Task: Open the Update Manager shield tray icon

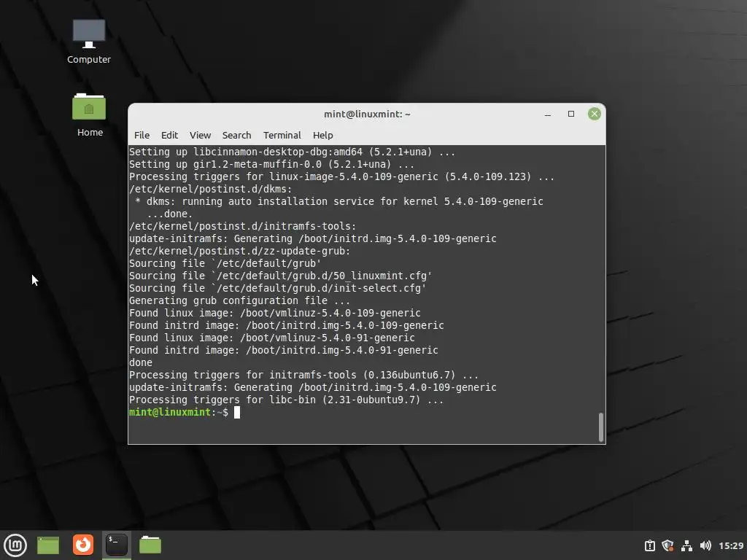Action: coord(668,545)
